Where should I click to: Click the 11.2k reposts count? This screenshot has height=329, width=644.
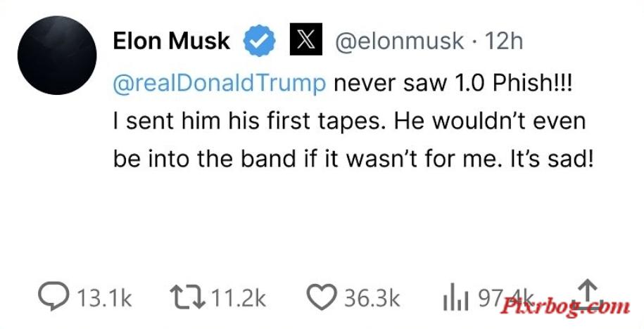[238, 298]
